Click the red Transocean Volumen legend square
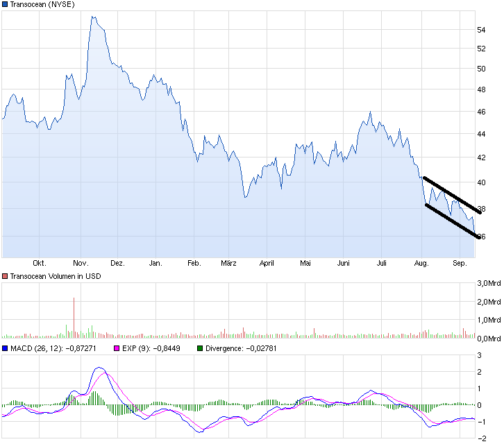The image size is (504, 444). click(x=5, y=276)
